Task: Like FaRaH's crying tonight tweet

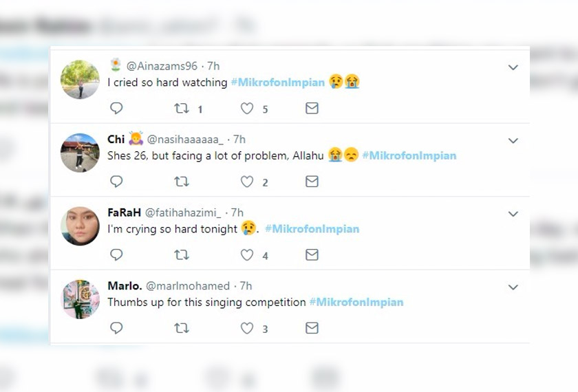Action: 246,255
